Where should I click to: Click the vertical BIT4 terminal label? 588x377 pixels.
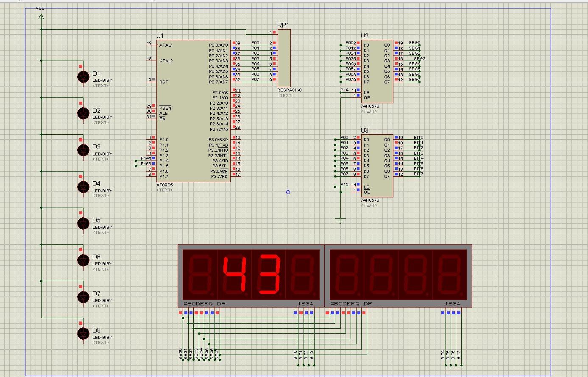click(443, 355)
